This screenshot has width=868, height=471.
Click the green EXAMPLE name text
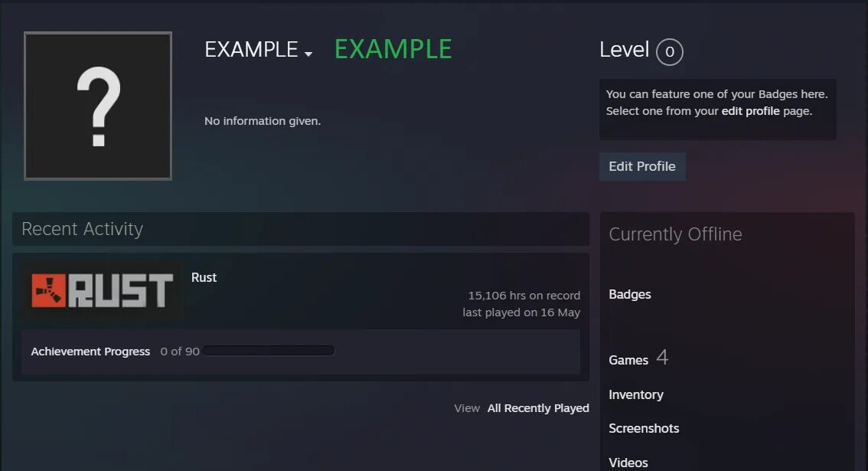tap(393, 49)
